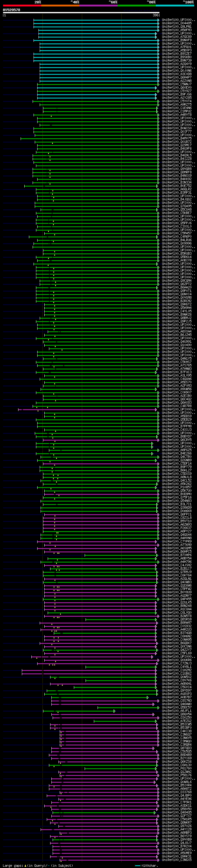Select the UniRef100_C4XXJ3 label
Screen dimensions: 197x868
(177, 430)
